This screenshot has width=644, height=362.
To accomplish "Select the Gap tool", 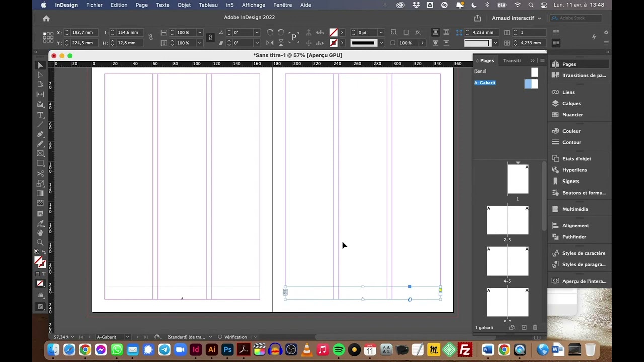I will [x=40, y=94].
